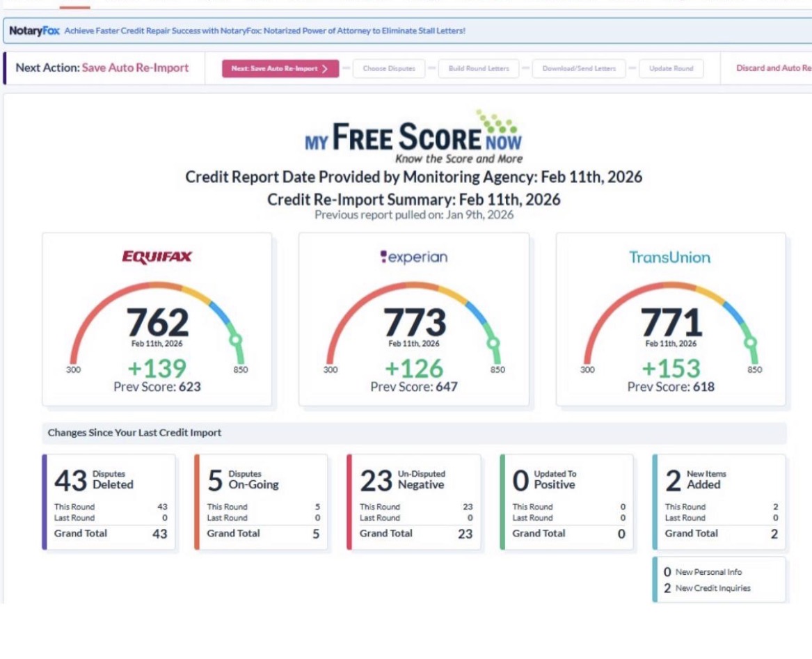Viewport: 812px width, 659px height.
Task: Click Prev Score: 618 under TransUnion
Action: [671, 386]
